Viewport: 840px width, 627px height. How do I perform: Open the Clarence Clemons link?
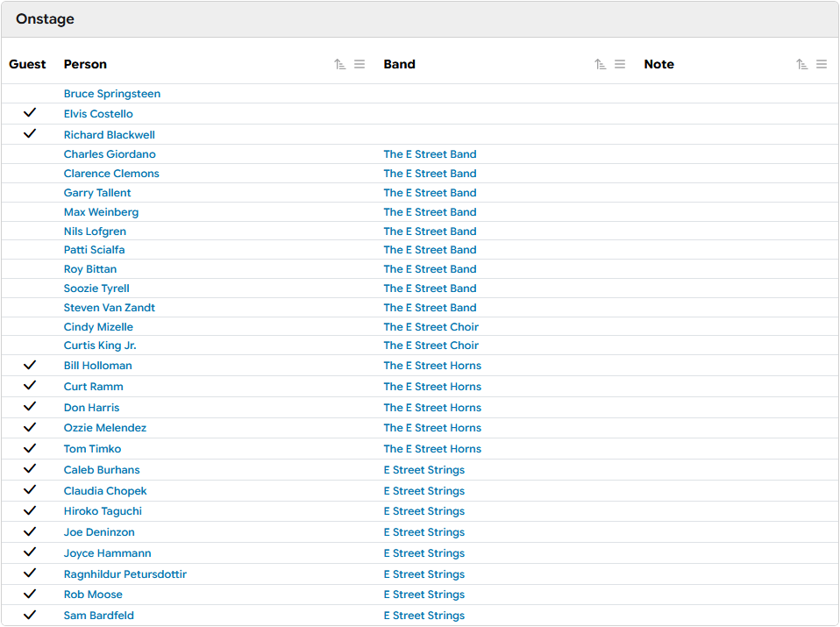[111, 174]
